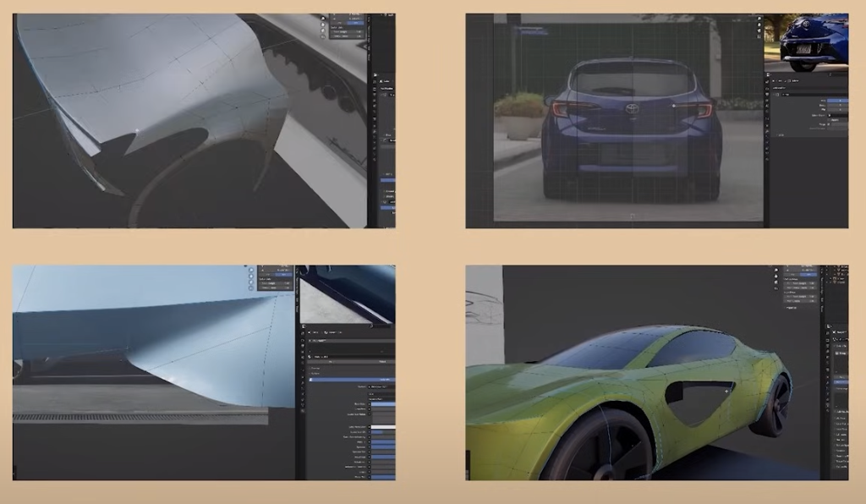Click the Mirror Object field in Corolla screenshot
866x504 pixels.
[x=838, y=115]
